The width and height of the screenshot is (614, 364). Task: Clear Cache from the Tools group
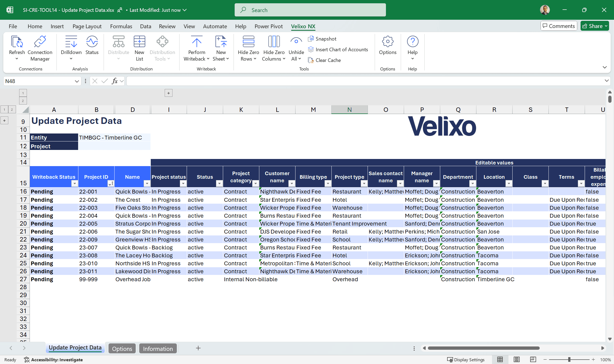[x=324, y=60]
